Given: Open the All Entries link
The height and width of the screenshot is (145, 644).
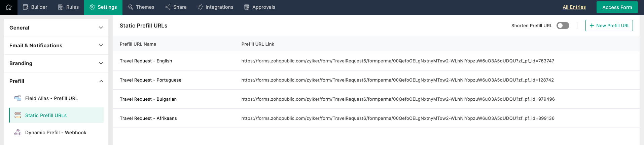Looking at the screenshot, I should click(x=574, y=7).
